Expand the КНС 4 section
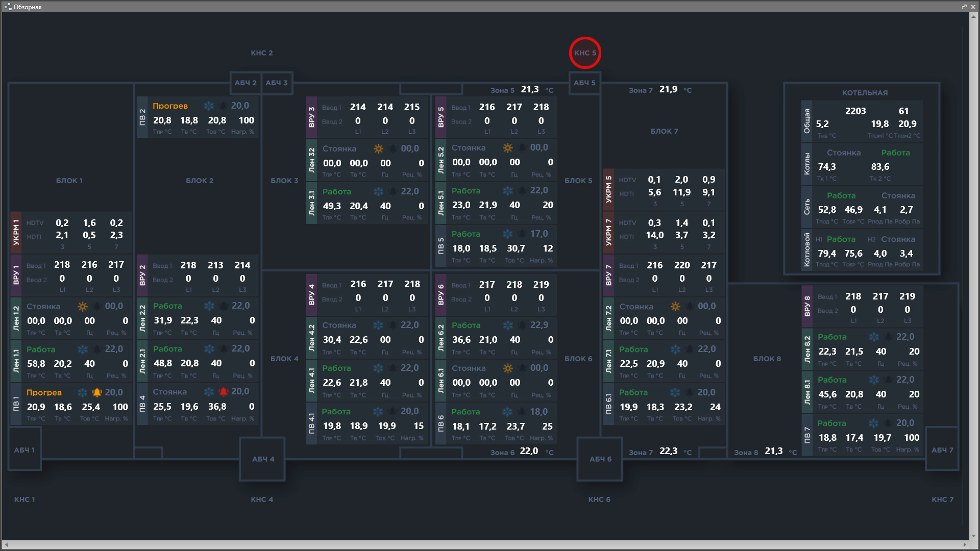980x551 pixels. 262,499
